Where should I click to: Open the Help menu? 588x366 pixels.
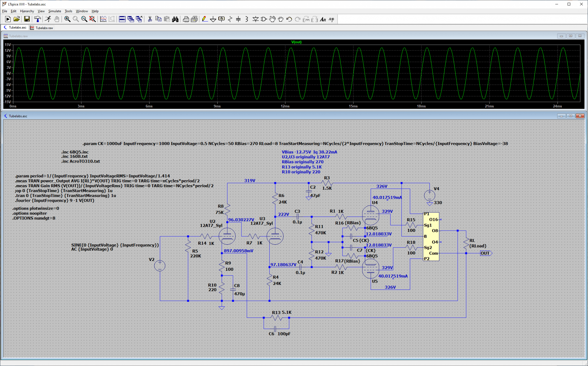(95, 11)
